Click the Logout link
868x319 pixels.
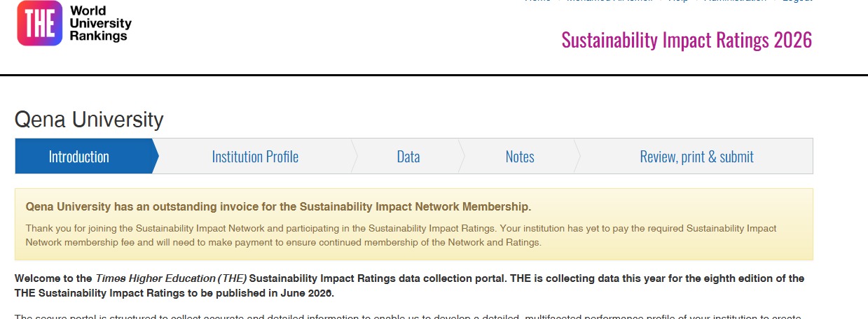(797, 1)
